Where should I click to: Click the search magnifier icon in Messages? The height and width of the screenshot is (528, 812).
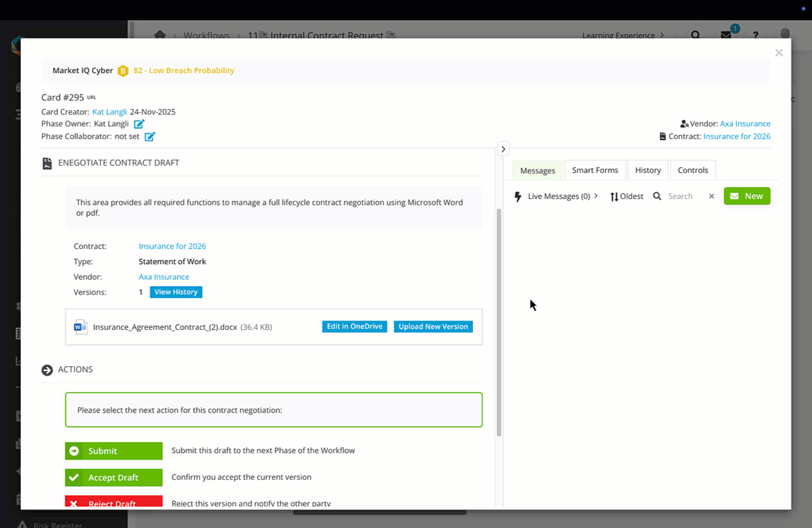657,196
